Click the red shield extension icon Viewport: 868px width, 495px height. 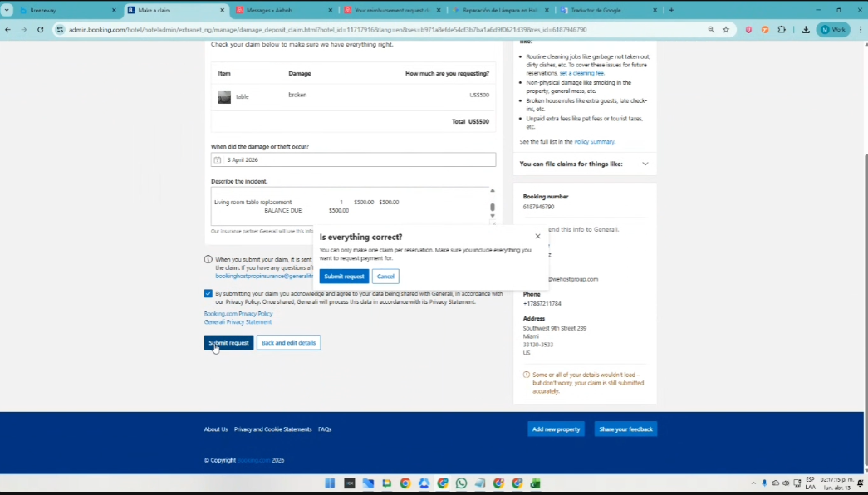pyautogui.click(x=749, y=30)
